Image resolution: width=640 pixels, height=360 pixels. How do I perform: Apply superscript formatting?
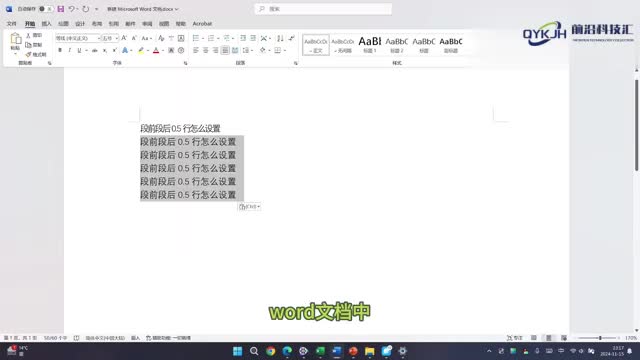point(114,51)
